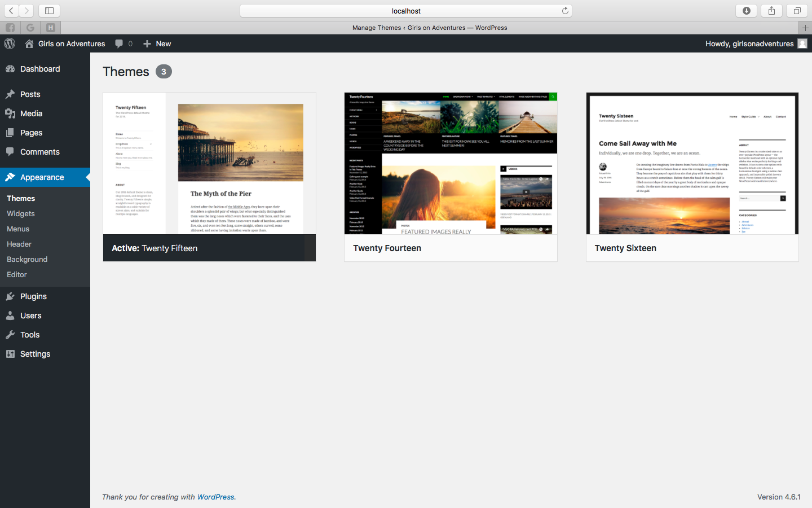Open the Media menu item
This screenshot has width=812, height=508.
coord(45,113)
